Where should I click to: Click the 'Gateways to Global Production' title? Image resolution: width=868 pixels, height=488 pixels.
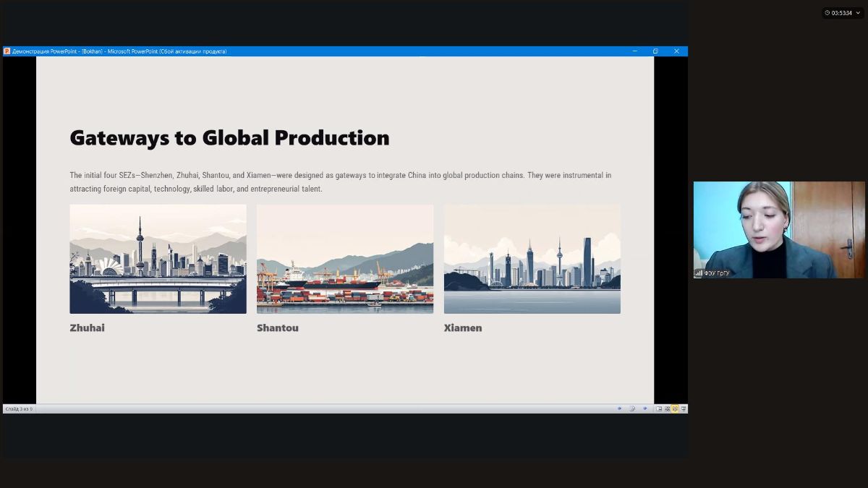[229, 137]
